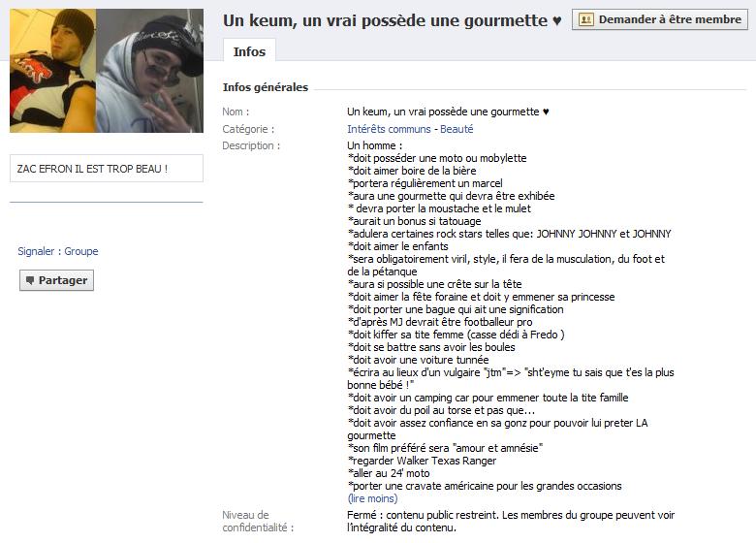Open the Intérêts communs category link
This screenshot has width=756, height=543.
pyautogui.click(x=389, y=129)
